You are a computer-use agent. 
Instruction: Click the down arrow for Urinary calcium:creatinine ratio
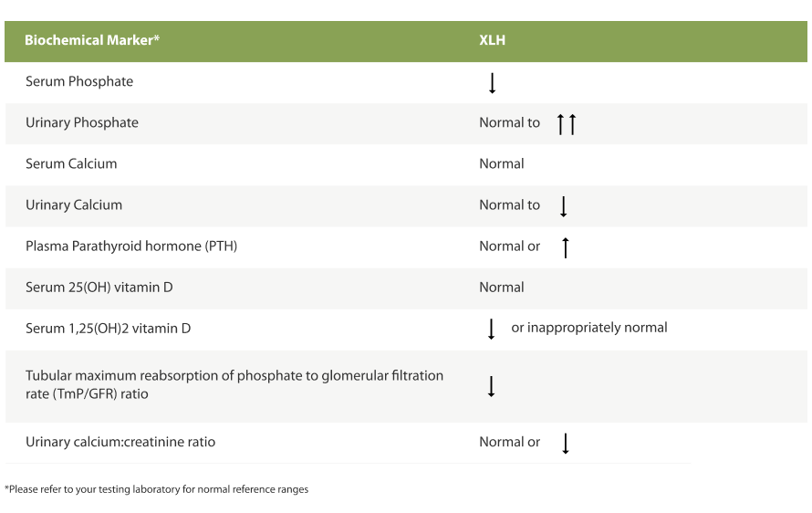[566, 444]
